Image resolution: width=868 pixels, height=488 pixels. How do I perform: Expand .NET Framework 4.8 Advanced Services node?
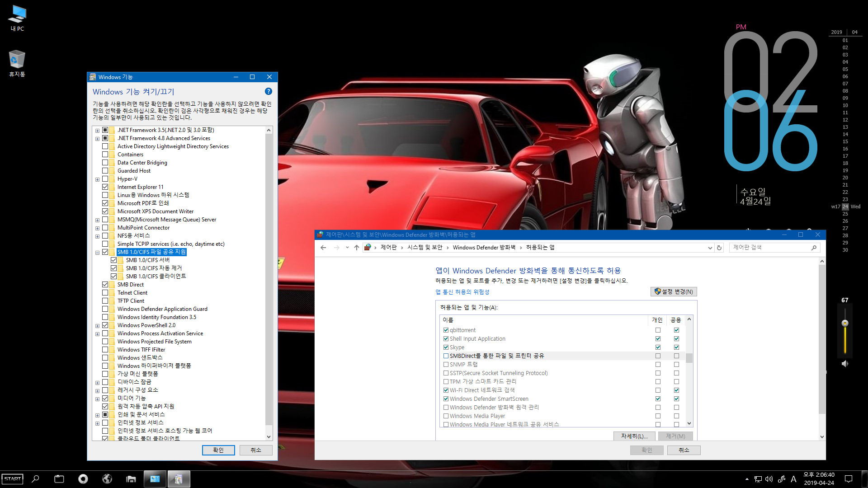coord(97,139)
